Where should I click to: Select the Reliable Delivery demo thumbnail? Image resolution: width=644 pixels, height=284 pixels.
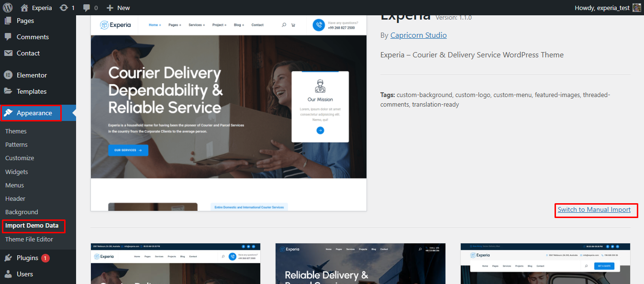[x=360, y=263]
